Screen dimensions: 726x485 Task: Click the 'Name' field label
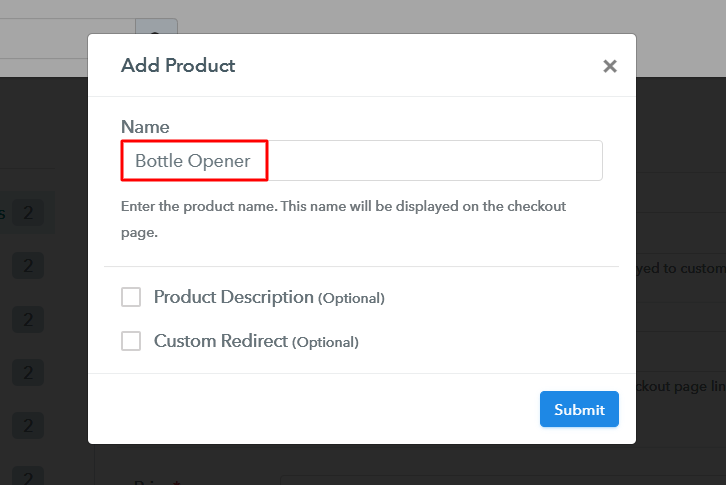[x=145, y=127]
